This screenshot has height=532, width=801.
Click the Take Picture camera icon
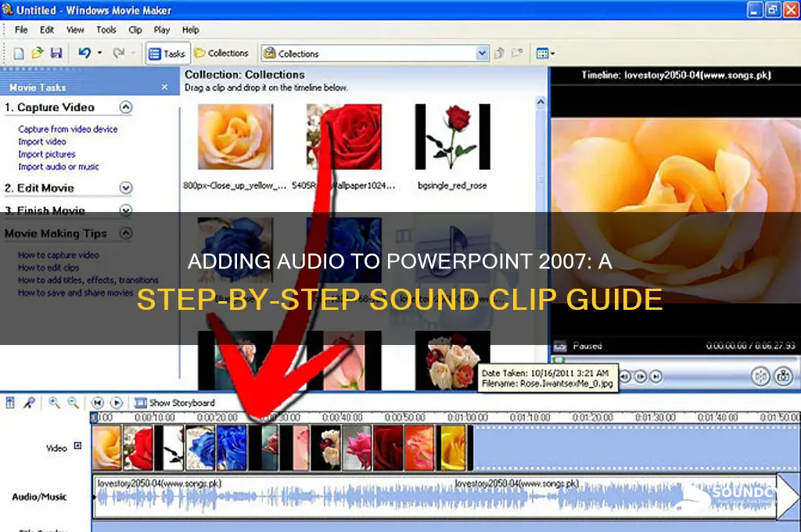point(783,376)
